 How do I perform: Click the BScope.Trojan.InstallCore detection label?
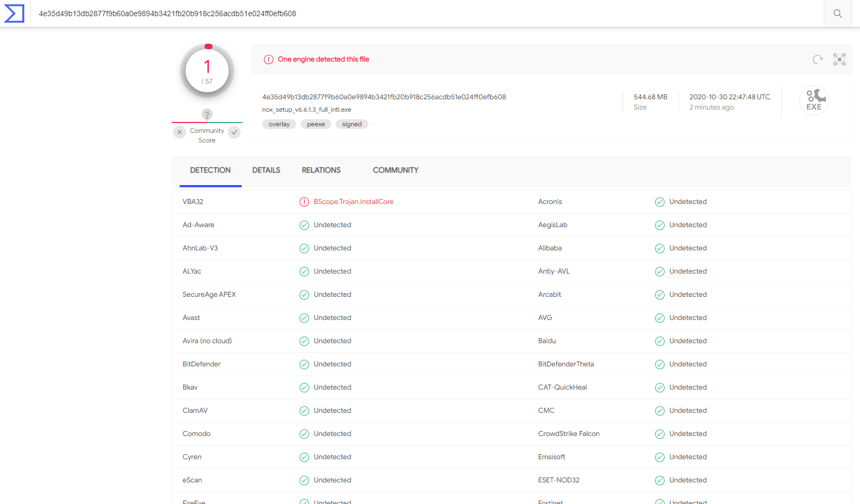354,202
